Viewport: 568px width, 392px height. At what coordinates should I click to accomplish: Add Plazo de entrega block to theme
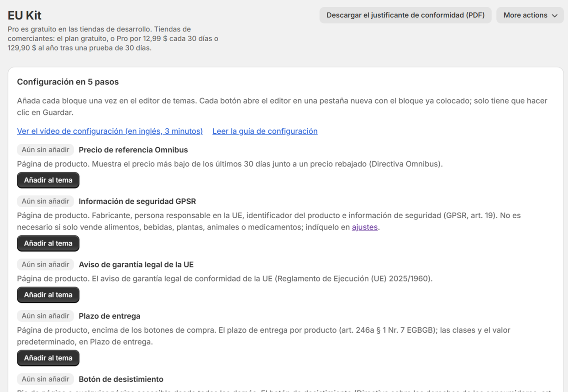point(48,358)
